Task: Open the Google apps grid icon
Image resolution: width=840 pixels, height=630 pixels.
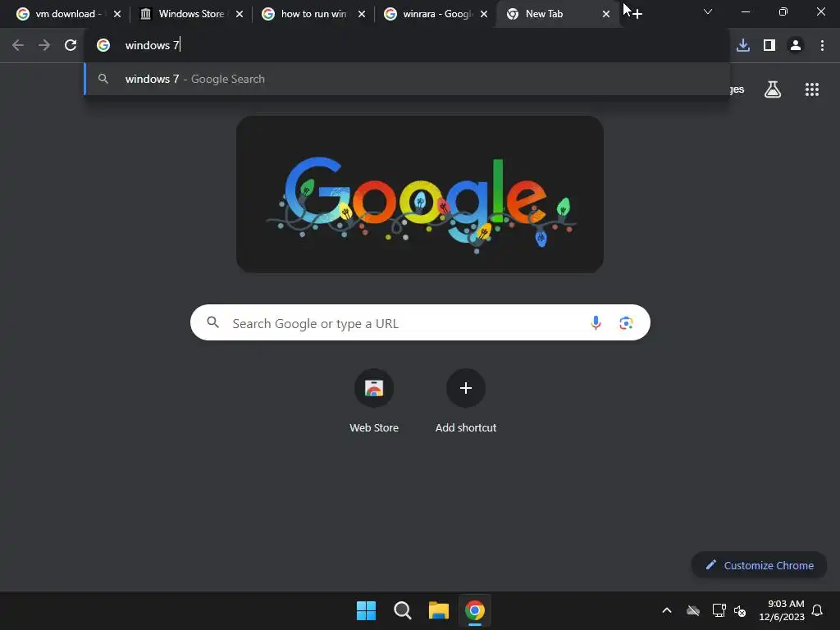Action: [811, 89]
